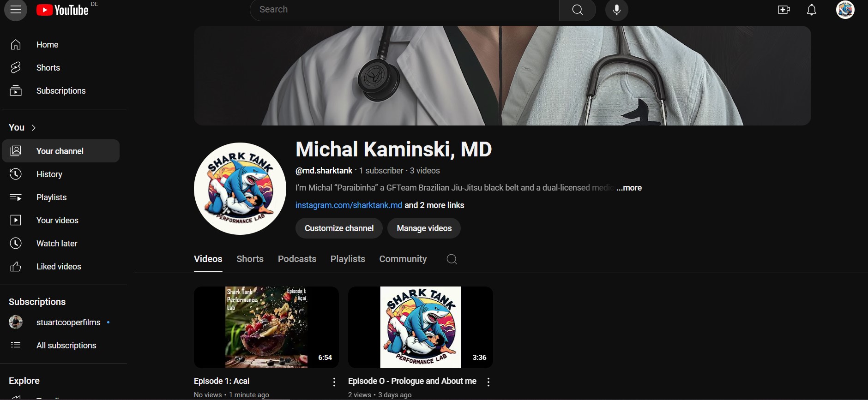Click the Your videos play icon

pos(16,220)
